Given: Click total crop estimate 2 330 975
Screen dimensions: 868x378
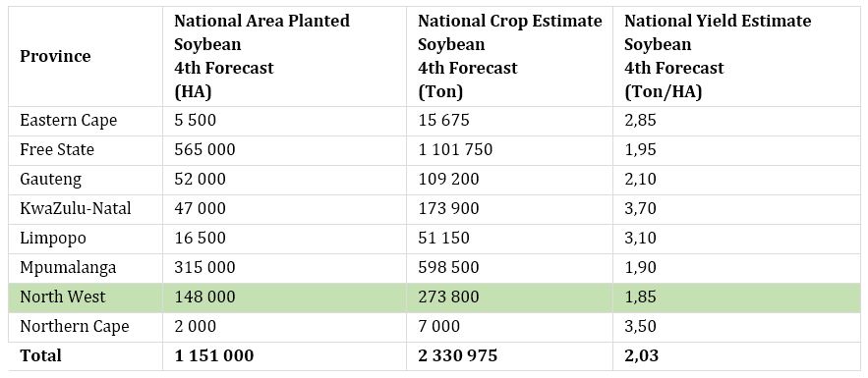Looking at the screenshot, I should click(457, 355).
